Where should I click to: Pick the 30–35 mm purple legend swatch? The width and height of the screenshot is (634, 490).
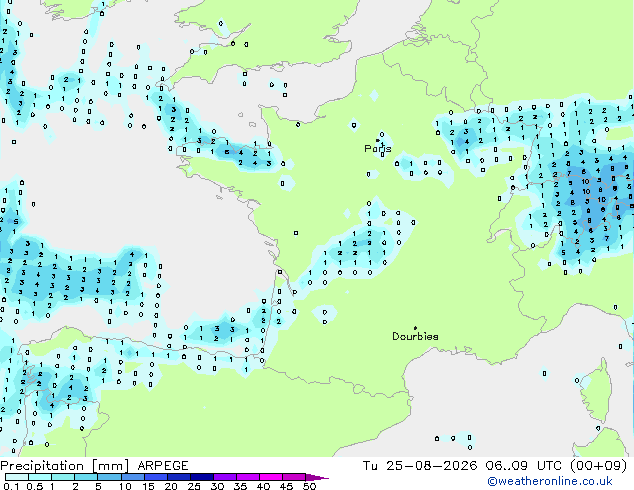coord(224,477)
